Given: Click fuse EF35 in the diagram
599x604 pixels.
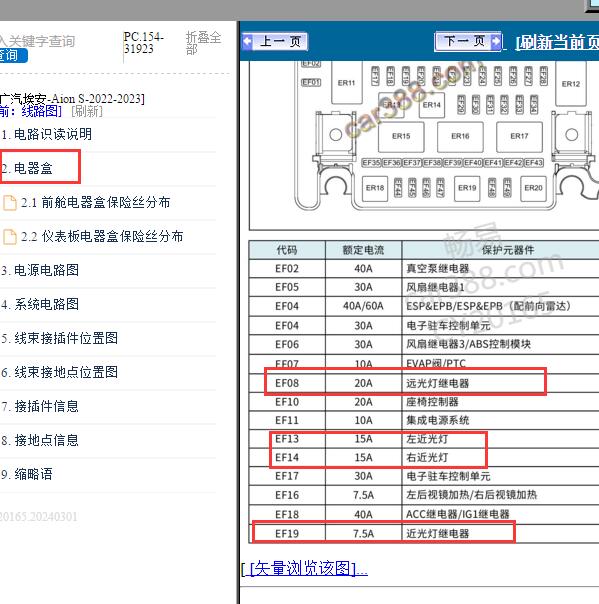Looking at the screenshot, I should [x=371, y=163].
